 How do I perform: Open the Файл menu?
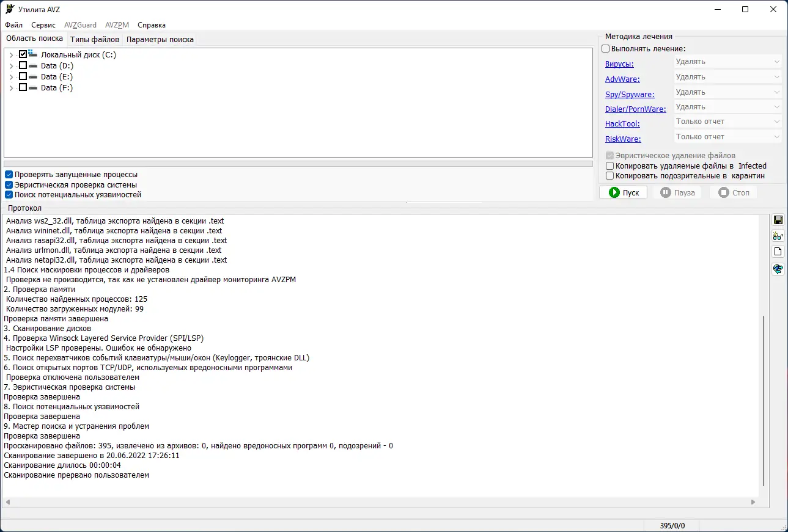13,25
